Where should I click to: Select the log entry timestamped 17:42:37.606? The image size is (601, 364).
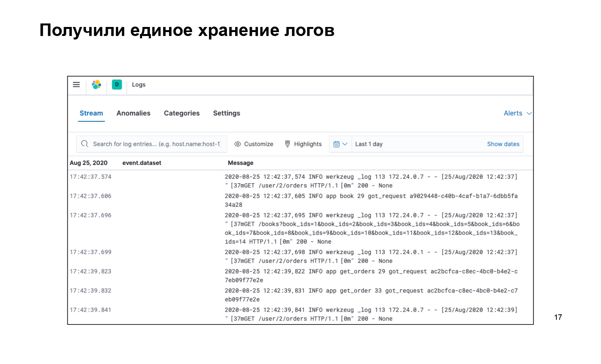click(x=90, y=196)
